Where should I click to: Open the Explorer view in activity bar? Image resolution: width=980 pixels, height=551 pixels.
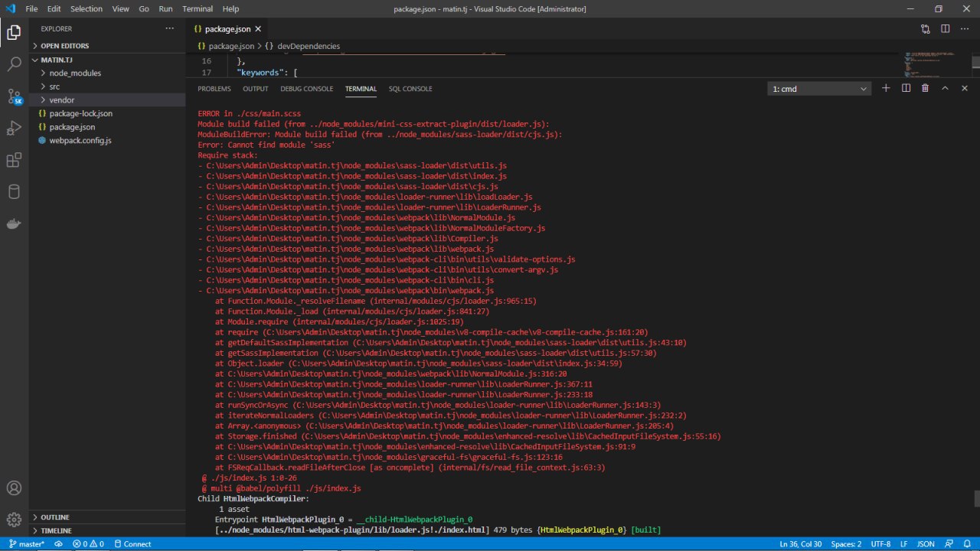pos(14,32)
